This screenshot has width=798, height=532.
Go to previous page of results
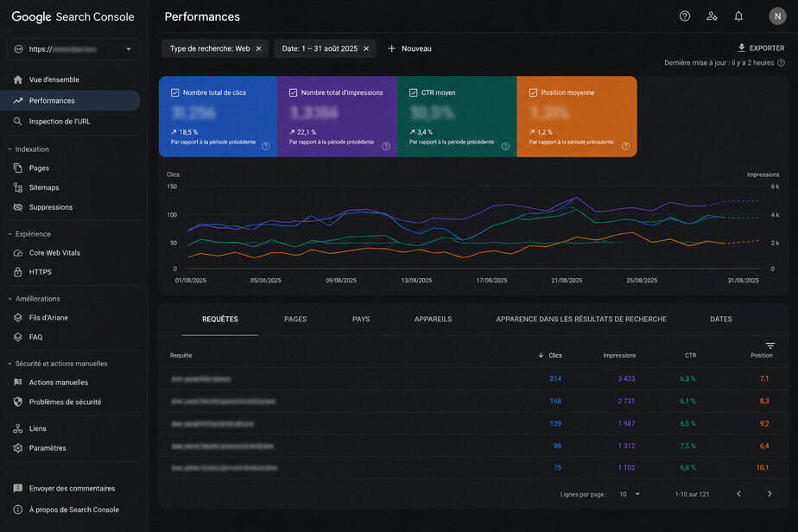click(739, 494)
